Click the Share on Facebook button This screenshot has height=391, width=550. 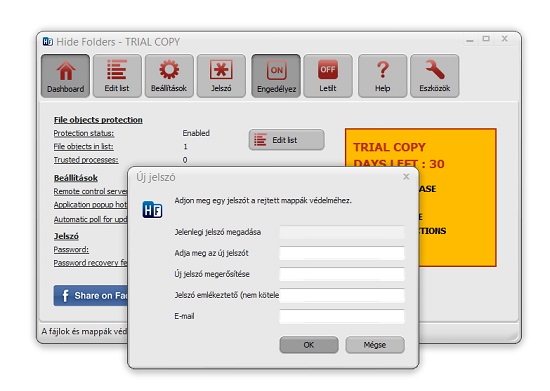pyautogui.click(x=91, y=296)
